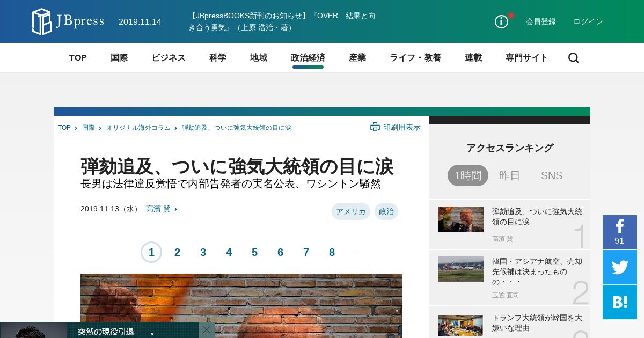Go to article page 2
This screenshot has height=338, width=644.
(177, 252)
